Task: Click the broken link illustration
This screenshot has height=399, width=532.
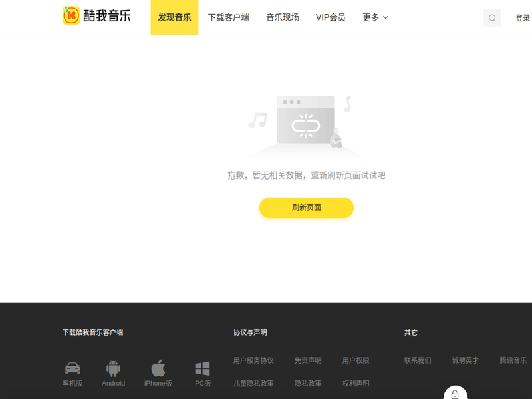Action: point(306,124)
